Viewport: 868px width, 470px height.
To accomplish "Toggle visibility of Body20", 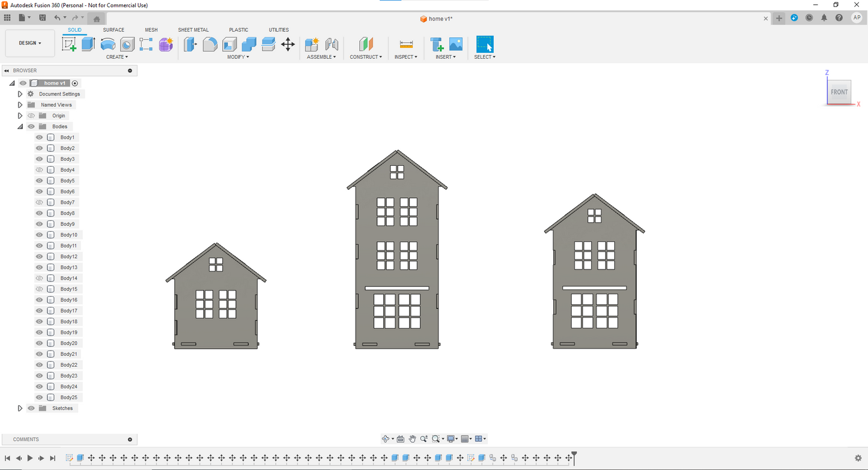I will pyautogui.click(x=40, y=343).
